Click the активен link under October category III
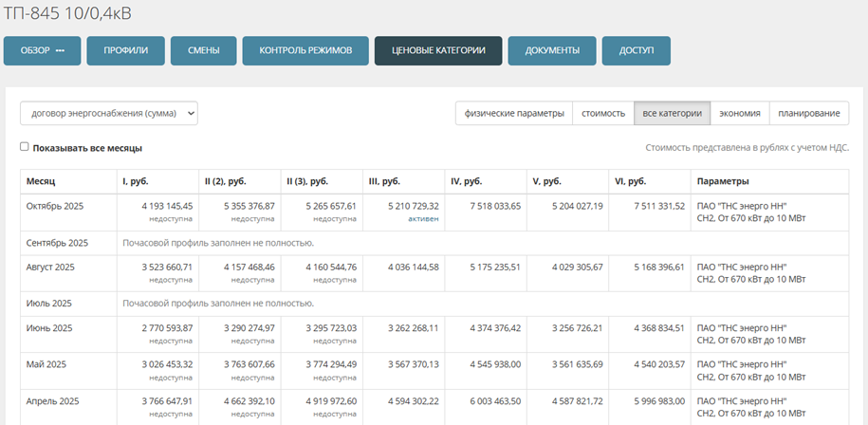 (x=423, y=218)
